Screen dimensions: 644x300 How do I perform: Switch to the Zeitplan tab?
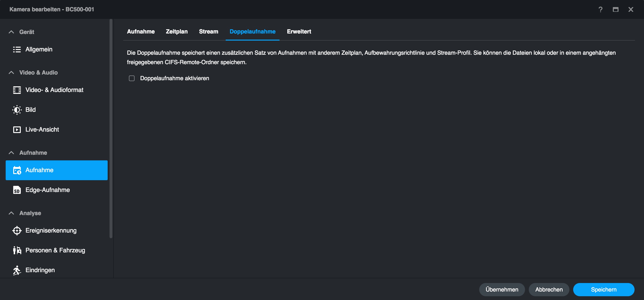pyautogui.click(x=177, y=31)
